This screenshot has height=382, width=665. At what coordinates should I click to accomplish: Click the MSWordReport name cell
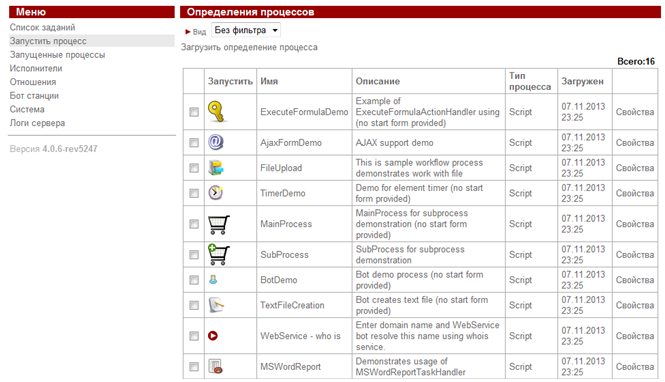[291, 366]
